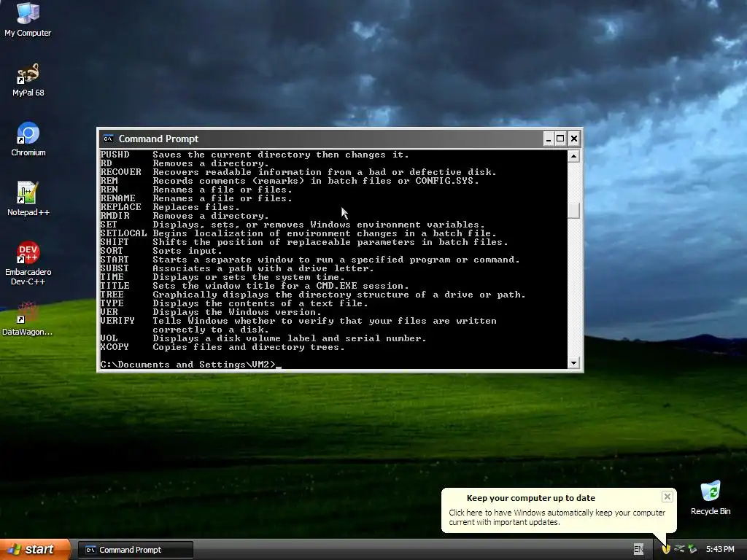Select the Embarcadero Dev-C++ desktop icon
The height and width of the screenshot is (560, 747).
[28, 263]
